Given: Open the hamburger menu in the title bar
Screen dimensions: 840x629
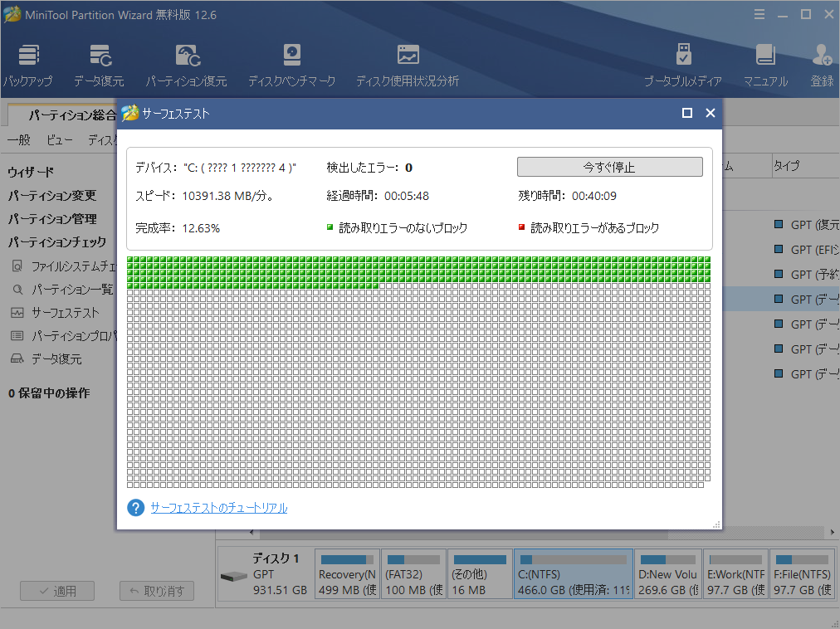Looking at the screenshot, I should (x=759, y=14).
